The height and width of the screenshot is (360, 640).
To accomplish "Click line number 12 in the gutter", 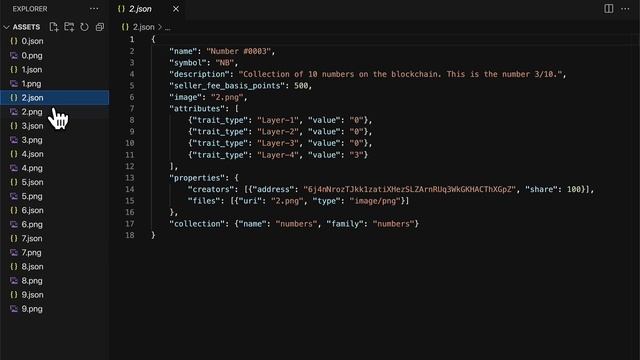I will pyautogui.click(x=129, y=166).
